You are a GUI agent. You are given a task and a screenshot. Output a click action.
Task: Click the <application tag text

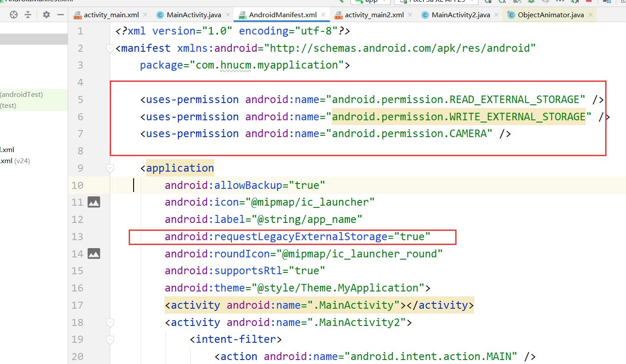pyautogui.click(x=177, y=168)
